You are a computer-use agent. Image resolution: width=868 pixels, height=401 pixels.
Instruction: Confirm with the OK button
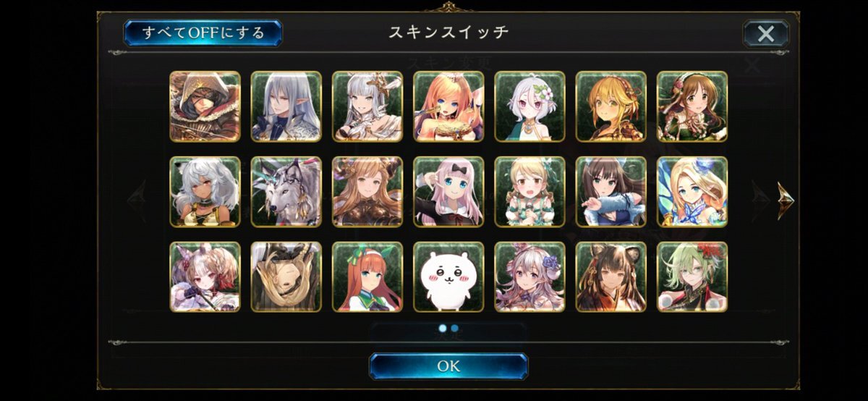tap(448, 366)
